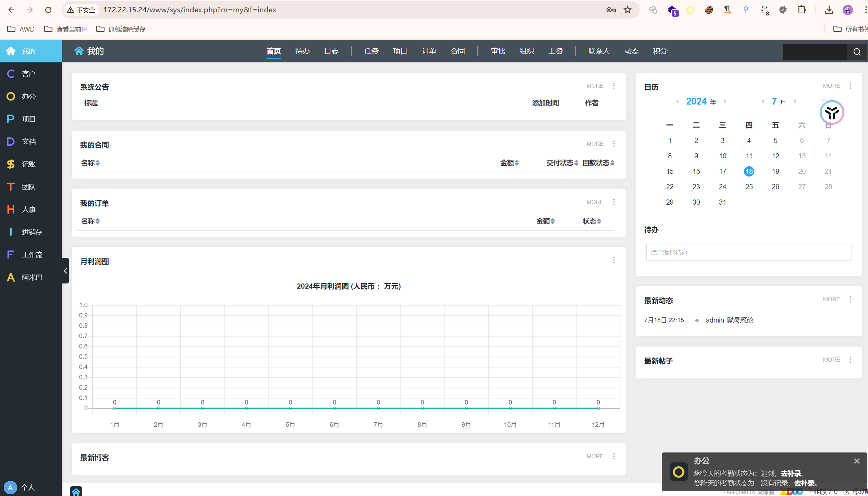Switch to the 审批 tab
This screenshot has height=496, width=868.
coord(498,51)
